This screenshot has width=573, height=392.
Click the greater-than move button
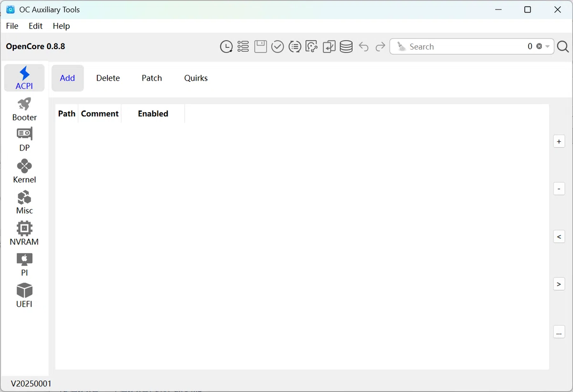pyautogui.click(x=559, y=284)
